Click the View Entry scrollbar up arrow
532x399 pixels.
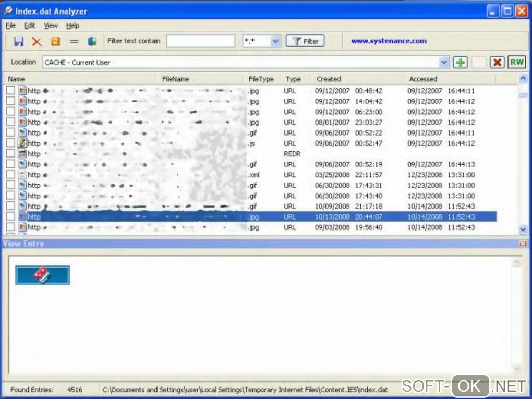pyautogui.click(x=517, y=262)
